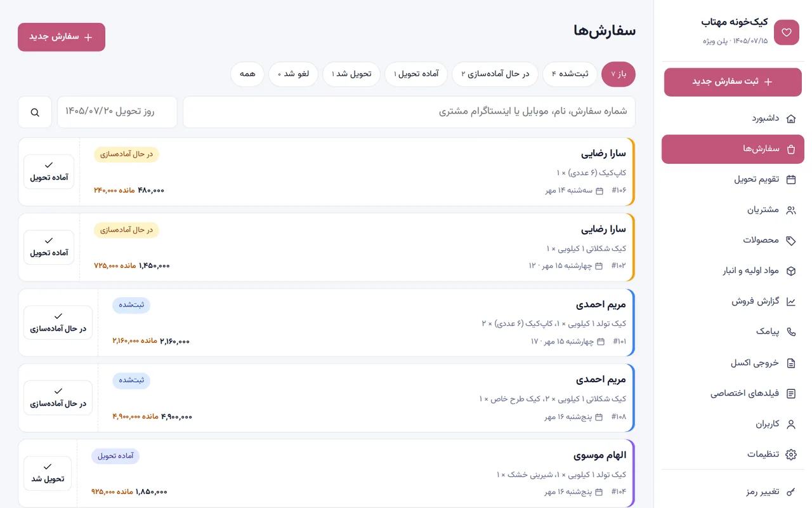Screen dimensions: 812x508
Task: Click the ثبت‌شده badge on order #101
Action: point(131,305)
